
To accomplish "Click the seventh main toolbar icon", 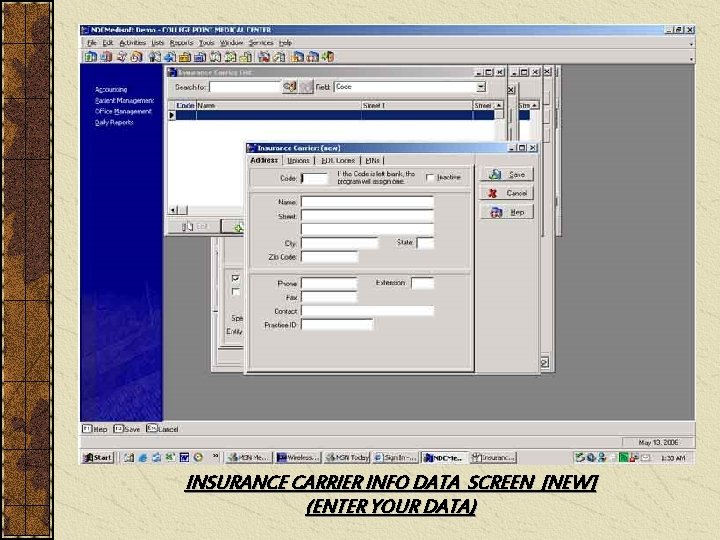I will 185,56.
